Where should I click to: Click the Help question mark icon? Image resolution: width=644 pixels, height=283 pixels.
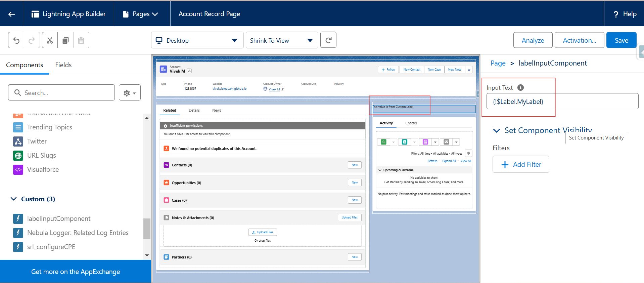coord(616,14)
